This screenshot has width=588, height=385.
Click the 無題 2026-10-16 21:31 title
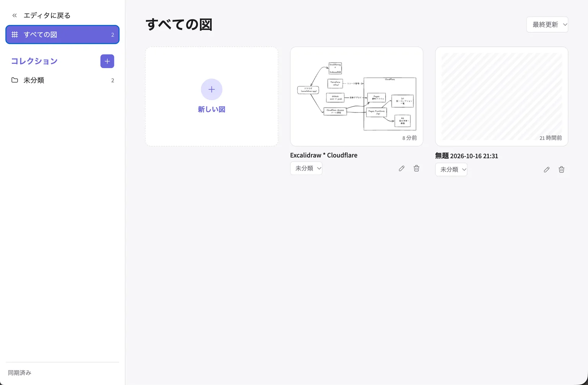(x=467, y=156)
